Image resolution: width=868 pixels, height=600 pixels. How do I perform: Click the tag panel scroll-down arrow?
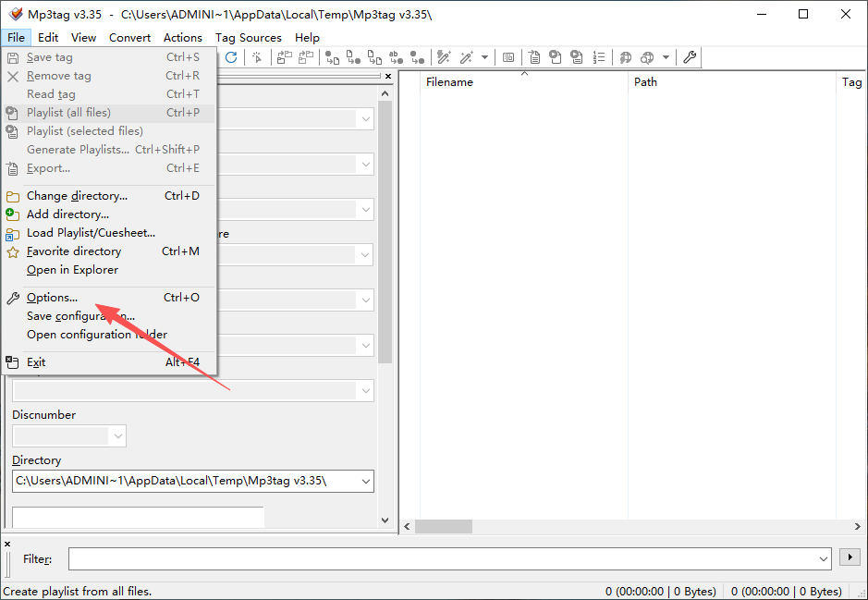pyautogui.click(x=385, y=520)
